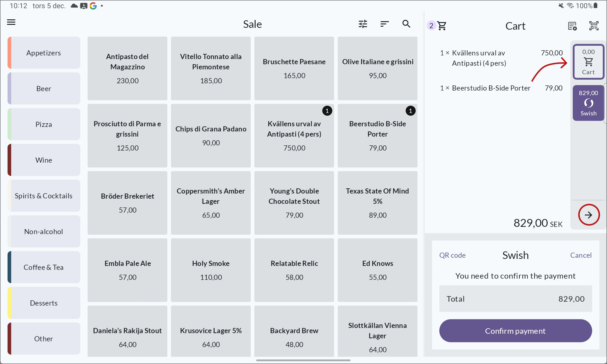Open the Other category
This screenshot has height=364, width=607.
(x=44, y=339)
